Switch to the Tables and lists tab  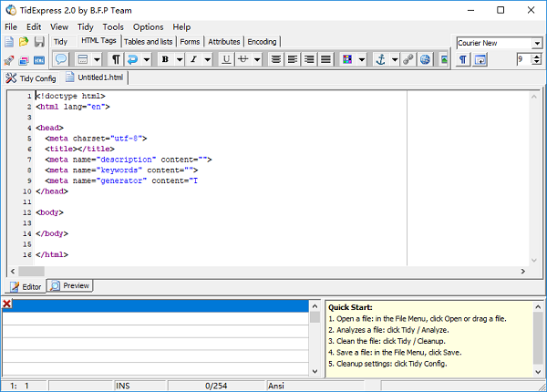(148, 42)
